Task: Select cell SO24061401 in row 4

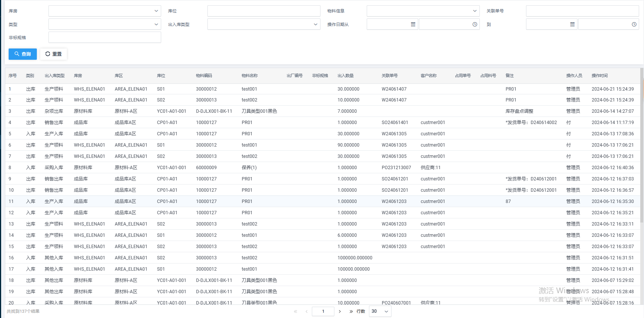Action: coord(395,123)
